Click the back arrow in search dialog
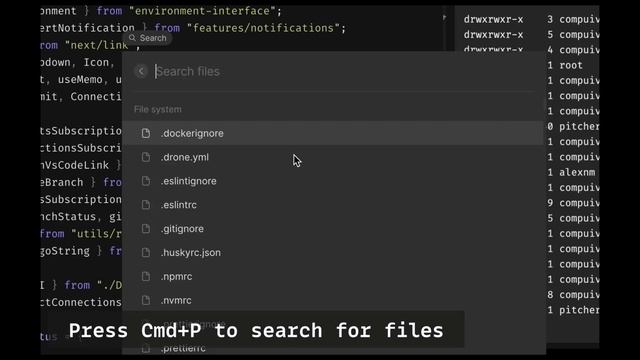The width and height of the screenshot is (640, 360). click(141, 71)
